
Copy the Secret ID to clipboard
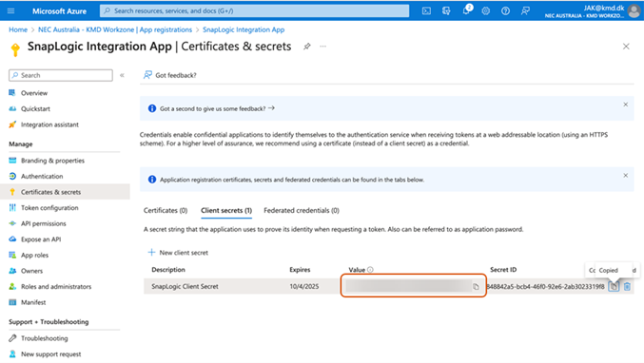tap(614, 286)
